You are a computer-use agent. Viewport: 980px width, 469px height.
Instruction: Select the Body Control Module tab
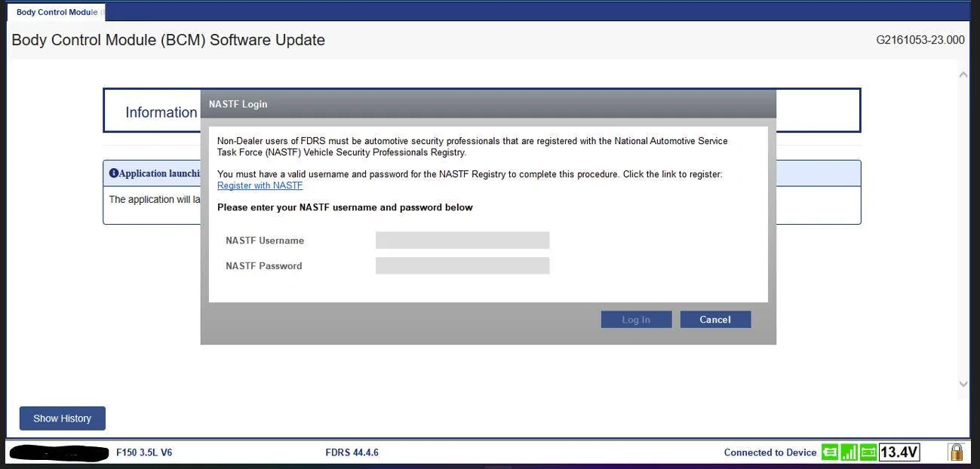tap(57, 12)
